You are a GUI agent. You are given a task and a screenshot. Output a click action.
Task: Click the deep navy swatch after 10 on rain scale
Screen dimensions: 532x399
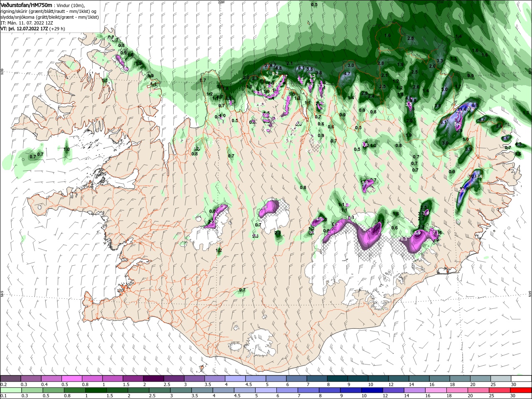point(372,390)
